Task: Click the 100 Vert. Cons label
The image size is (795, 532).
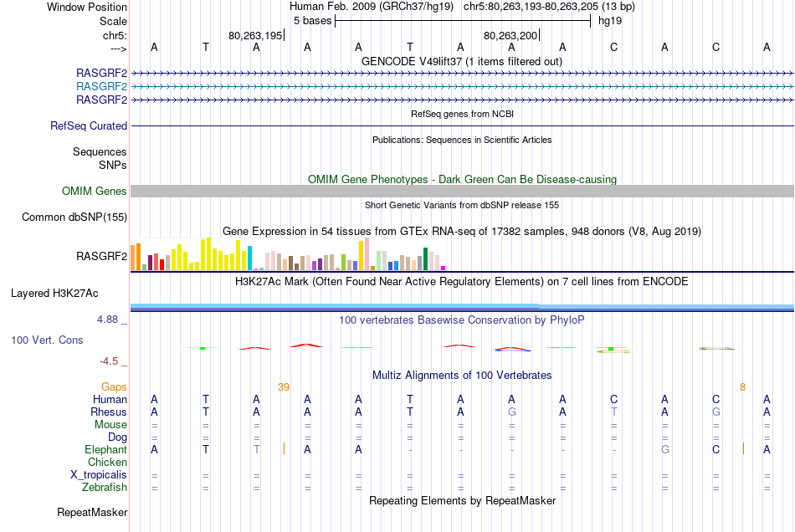Action: [47, 340]
